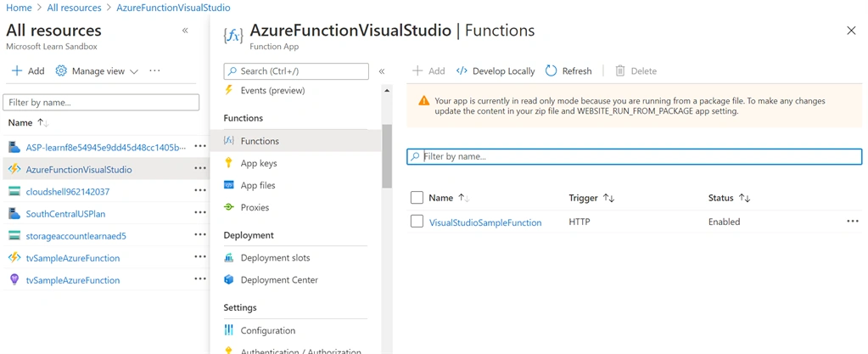Image resolution: width=868 pixels, height=354 pixels.
Task: Click the AzureFunctionVisualStudio function app icon in the list
Action: 15,170
